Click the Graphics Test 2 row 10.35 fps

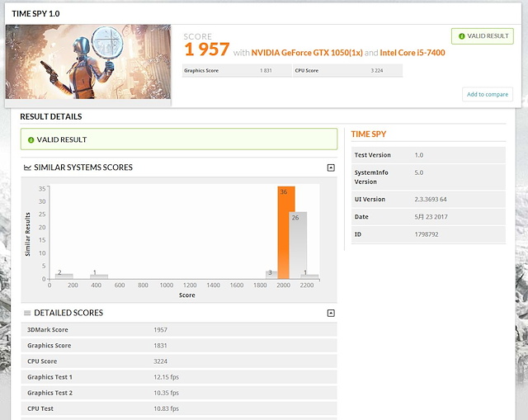coord(179,393)
